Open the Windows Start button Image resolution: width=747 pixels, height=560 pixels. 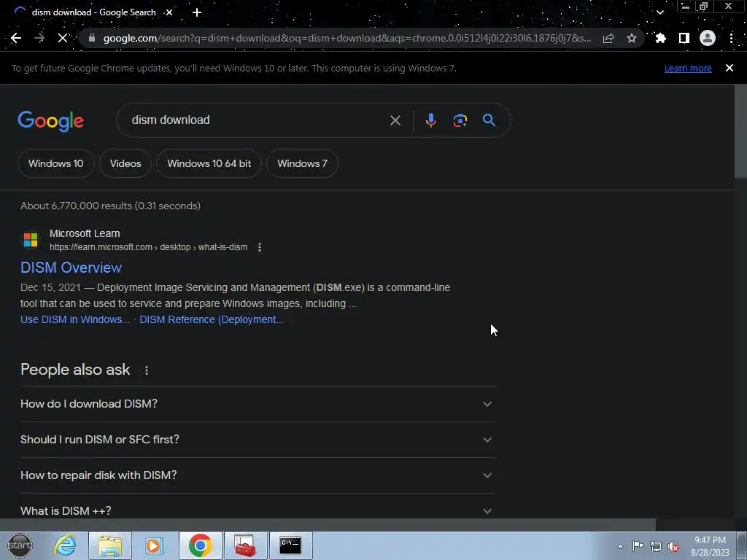pyautogui.click(x=20, y=545)
